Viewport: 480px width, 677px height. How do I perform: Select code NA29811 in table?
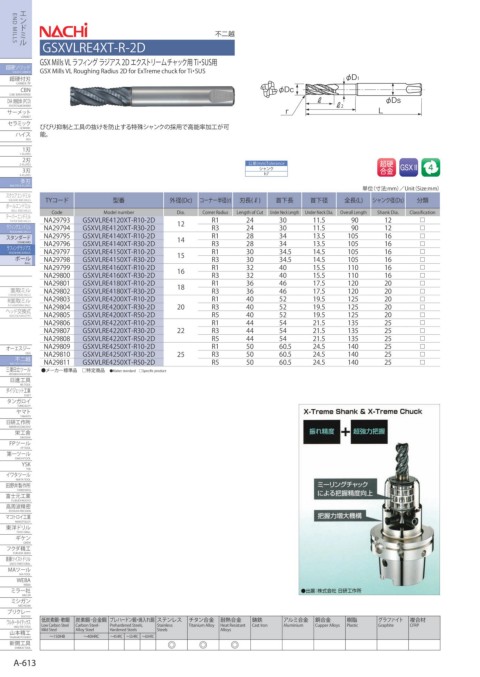pyautogui.click(x=57, y=362)
